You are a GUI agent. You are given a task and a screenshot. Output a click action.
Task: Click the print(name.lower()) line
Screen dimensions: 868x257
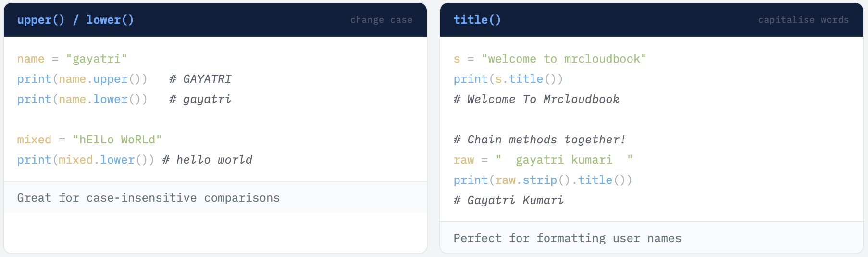click(x=82, y=99)
